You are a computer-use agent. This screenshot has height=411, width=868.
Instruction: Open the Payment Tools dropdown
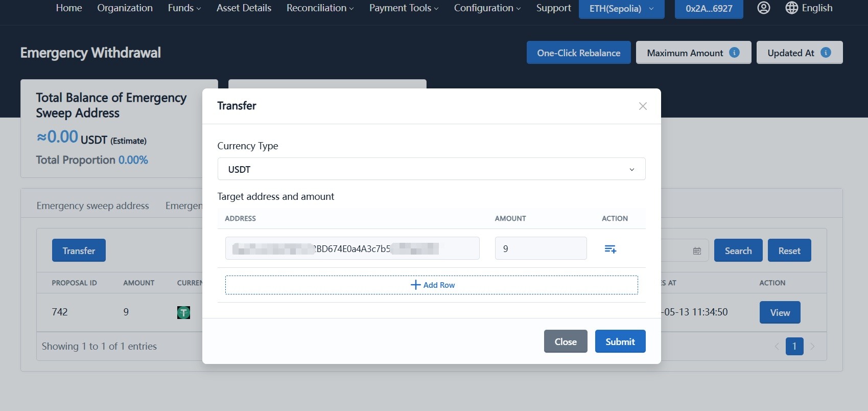(404, 8)
